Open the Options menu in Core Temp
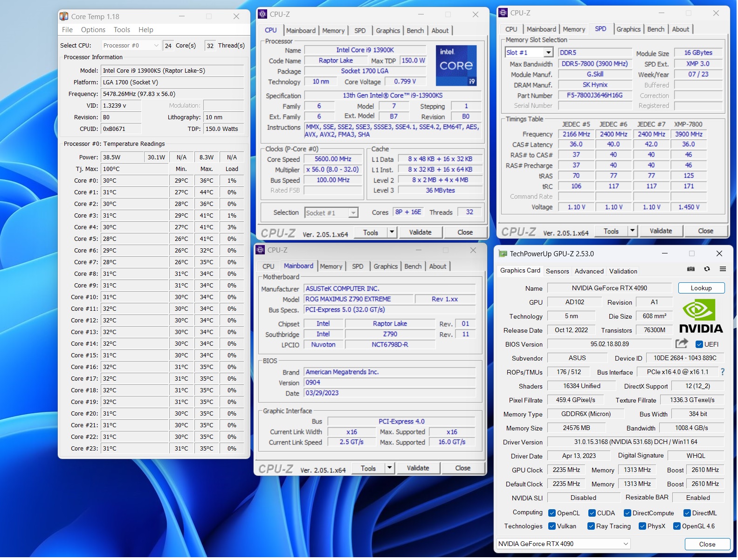Viewport: 738px width, 560px height. tap(93, 30)
